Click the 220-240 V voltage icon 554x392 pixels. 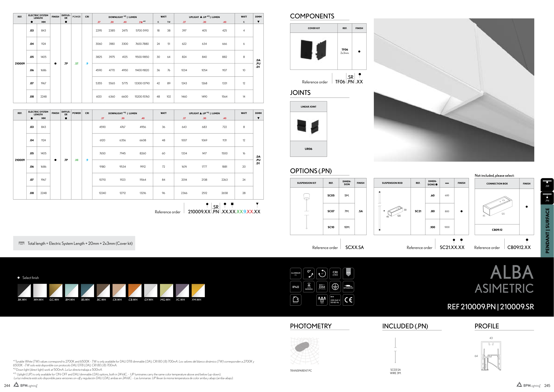coord(335,300)
